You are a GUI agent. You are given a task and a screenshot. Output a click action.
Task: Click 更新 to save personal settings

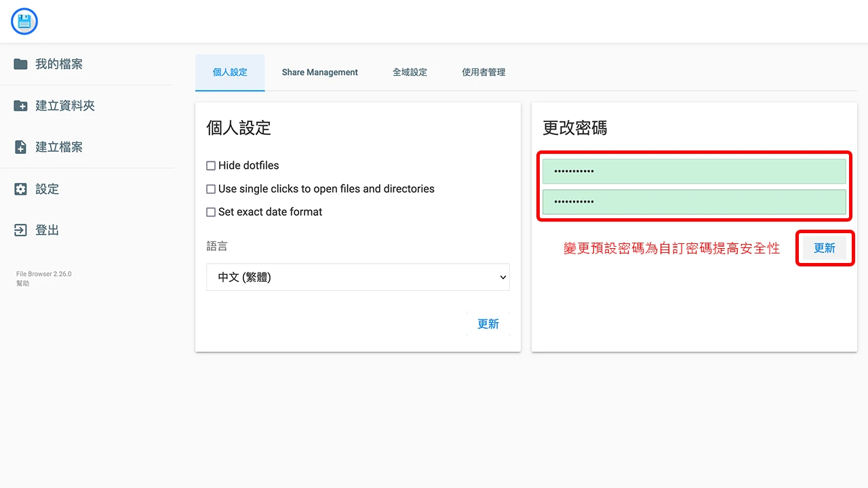coord(488,324)
